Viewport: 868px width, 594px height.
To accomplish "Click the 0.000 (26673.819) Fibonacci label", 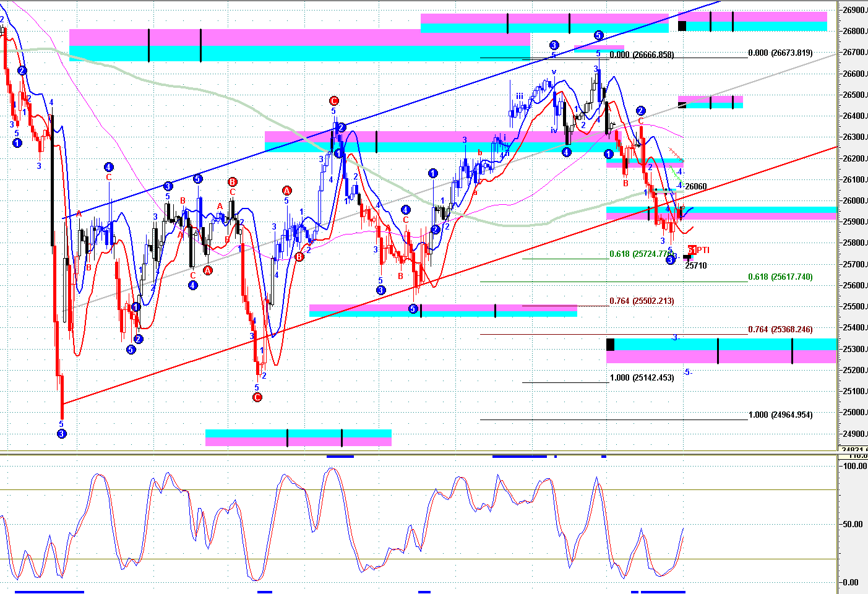I will (780, 53).
